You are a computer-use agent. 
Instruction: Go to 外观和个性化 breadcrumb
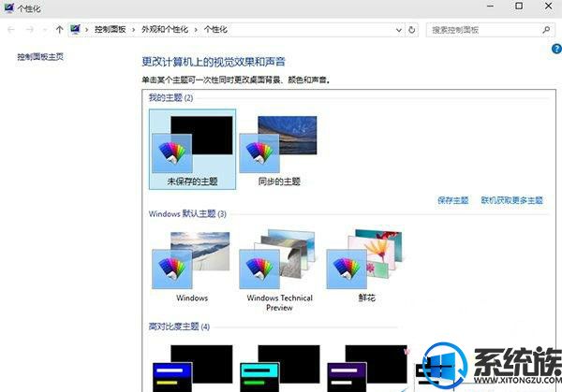(x=165, y=29)
